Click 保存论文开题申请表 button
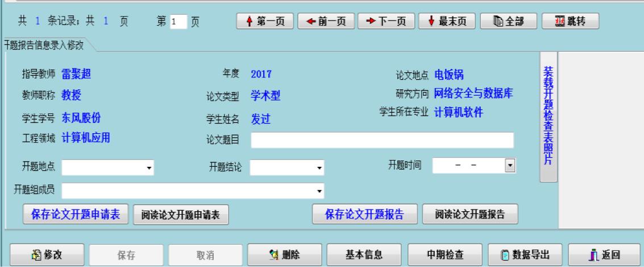This screenshot has width=644, height=267. tap(76, 214)
